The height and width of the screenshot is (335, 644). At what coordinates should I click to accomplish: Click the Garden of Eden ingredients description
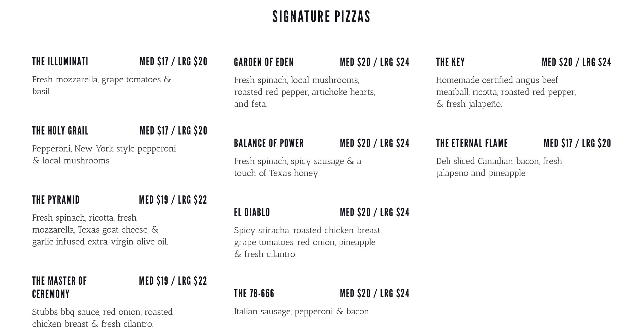(x=304, y=92)
